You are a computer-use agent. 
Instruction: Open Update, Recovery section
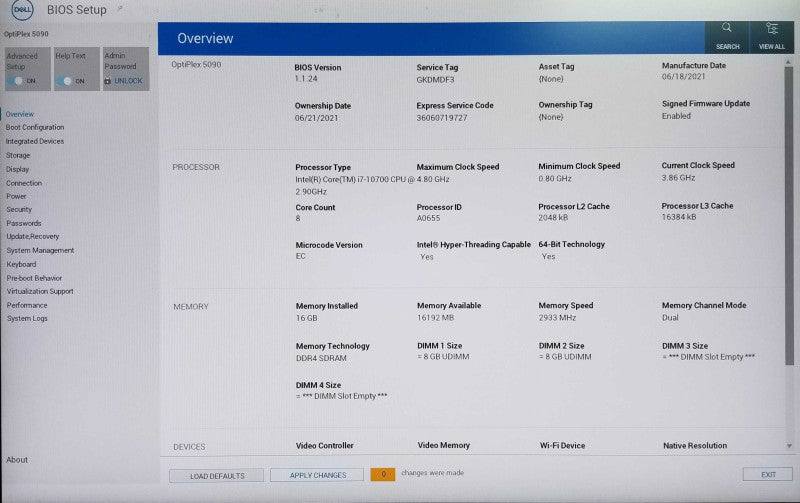pos(33,236)
